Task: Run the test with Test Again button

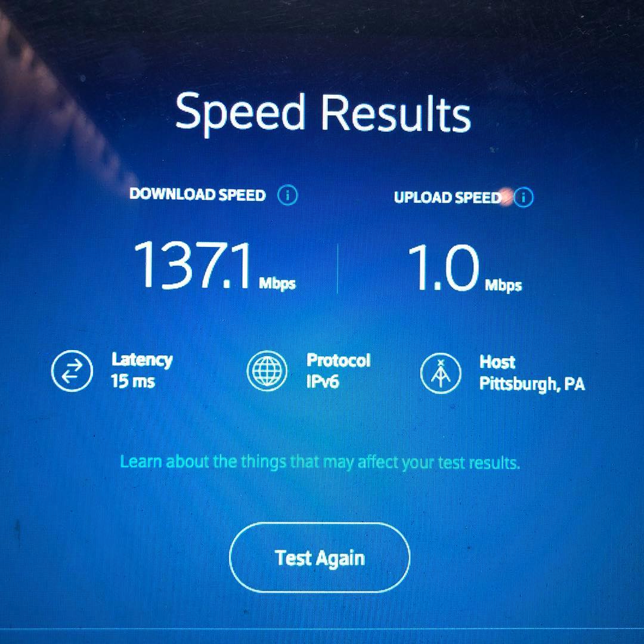Action: click(320, 558)
